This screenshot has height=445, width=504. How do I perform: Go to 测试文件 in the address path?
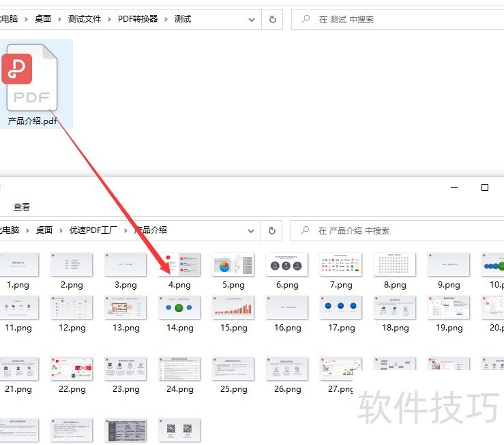point(84,19)
